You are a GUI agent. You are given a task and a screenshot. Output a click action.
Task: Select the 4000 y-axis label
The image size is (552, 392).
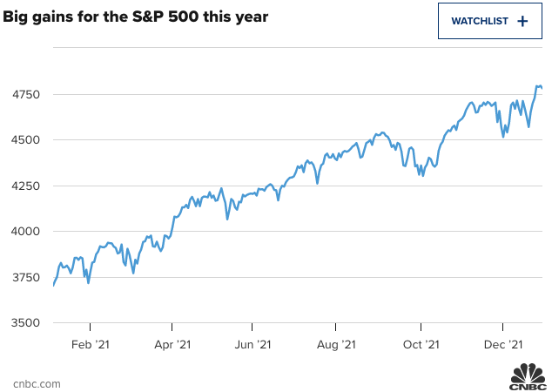coord(17,231)
